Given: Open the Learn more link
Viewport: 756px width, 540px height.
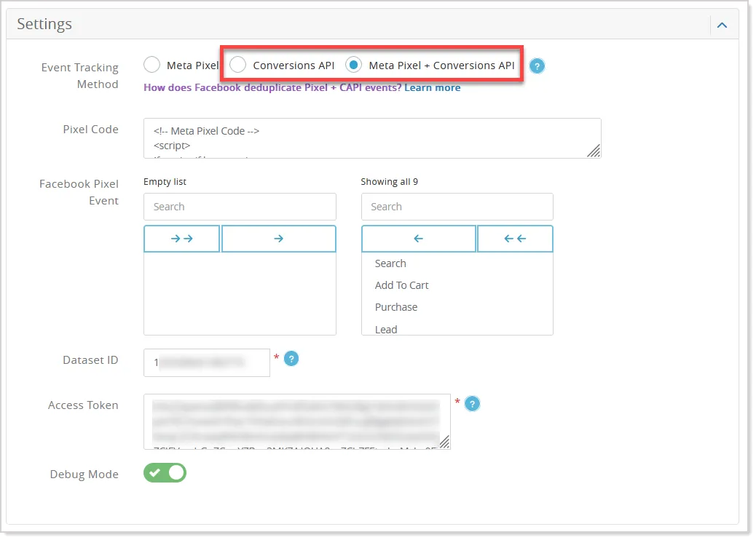Looking at the screenshot, I should pos(432,87).
